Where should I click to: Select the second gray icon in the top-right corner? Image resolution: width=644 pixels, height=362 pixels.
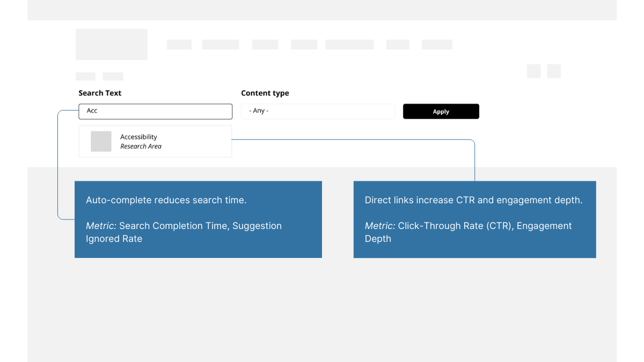tap(553, 71)
